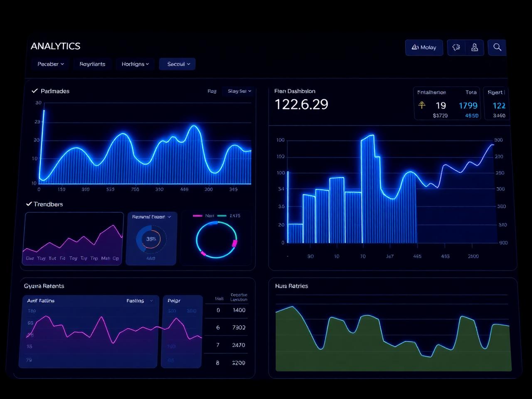This screenshot has height=399, width=532.
Task: Click the cyan ring chart
Action: click(217, 240)
